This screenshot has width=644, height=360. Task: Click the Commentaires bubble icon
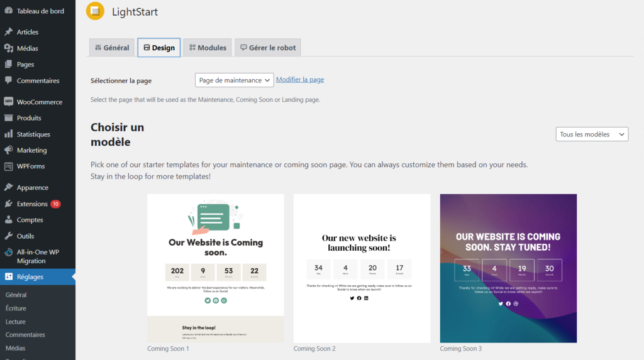point(9,80)
